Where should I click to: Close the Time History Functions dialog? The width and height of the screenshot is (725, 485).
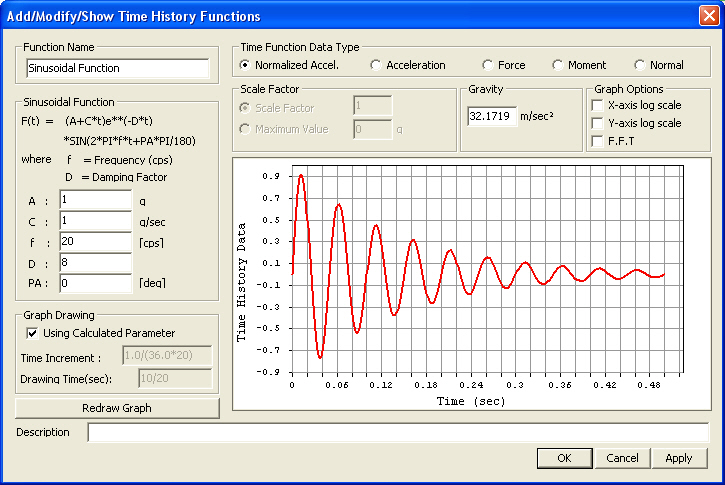[709, 16]
